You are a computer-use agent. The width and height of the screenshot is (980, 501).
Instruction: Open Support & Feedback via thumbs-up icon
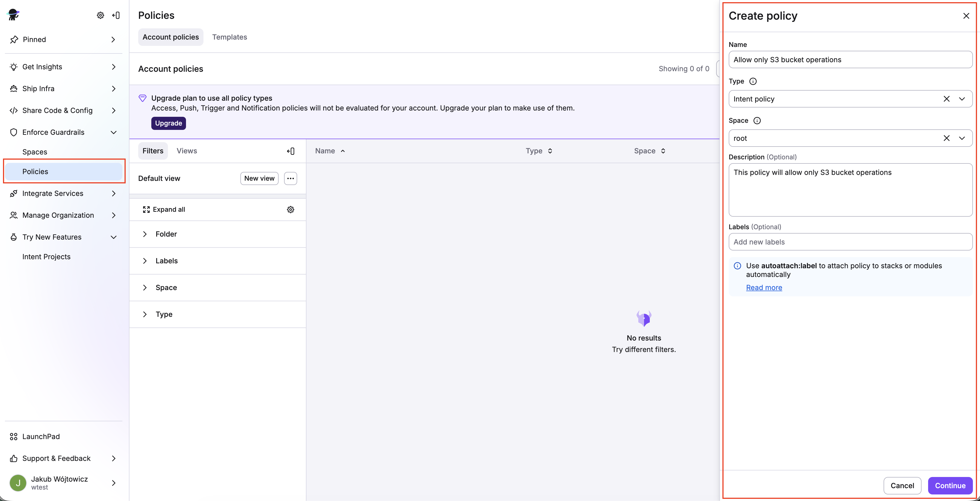point(14,458)
